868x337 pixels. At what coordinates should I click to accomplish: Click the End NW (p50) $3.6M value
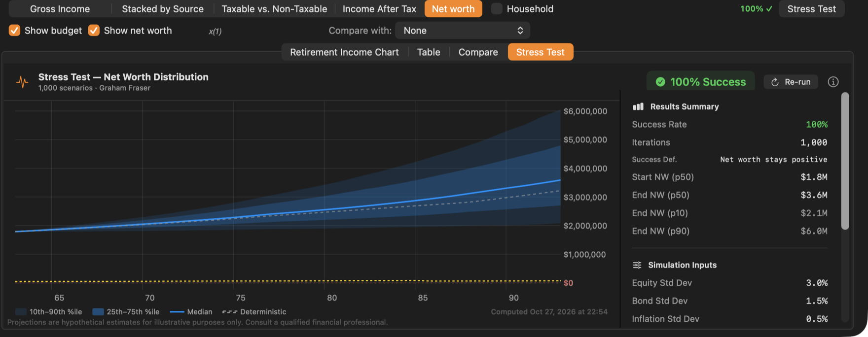click(814, 195)
